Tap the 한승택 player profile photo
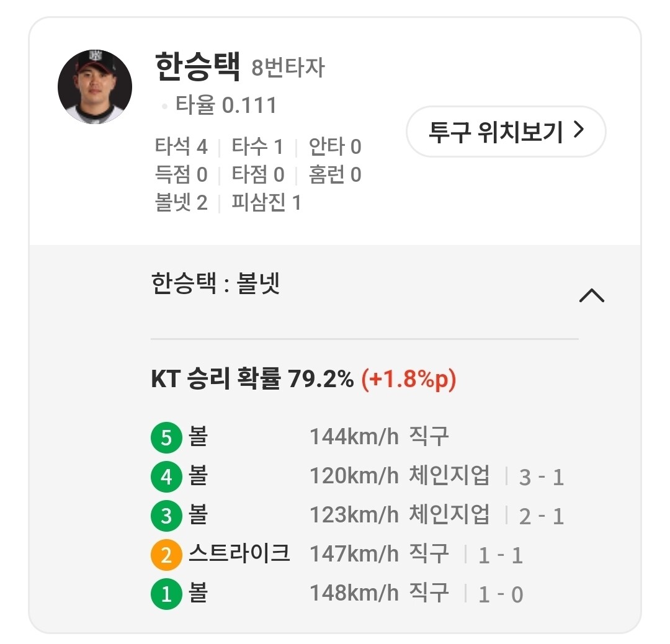The width and height of the screenshot is (670, 644). pyautogui.click(x=95, y=87)
